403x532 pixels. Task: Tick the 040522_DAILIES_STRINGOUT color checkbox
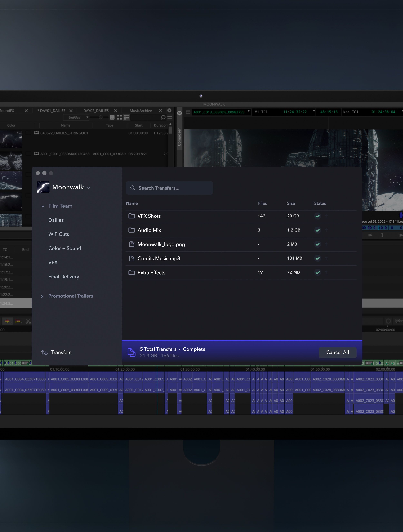coord(28,133)
